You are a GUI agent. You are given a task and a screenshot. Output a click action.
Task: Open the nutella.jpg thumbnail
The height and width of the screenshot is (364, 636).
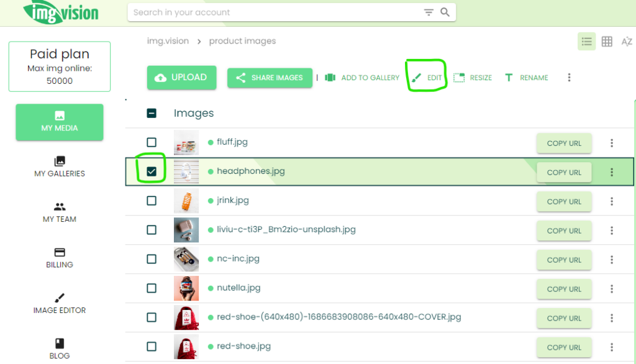(186, 288)
